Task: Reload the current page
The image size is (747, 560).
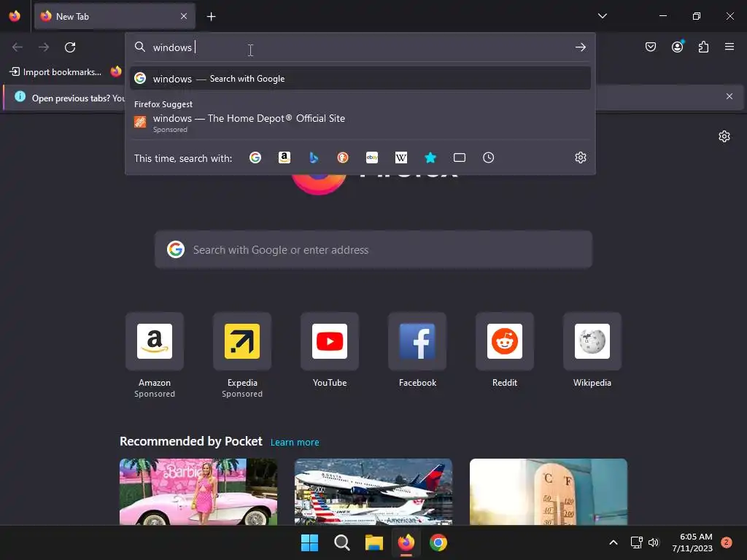Action: (x=70, y=47)
